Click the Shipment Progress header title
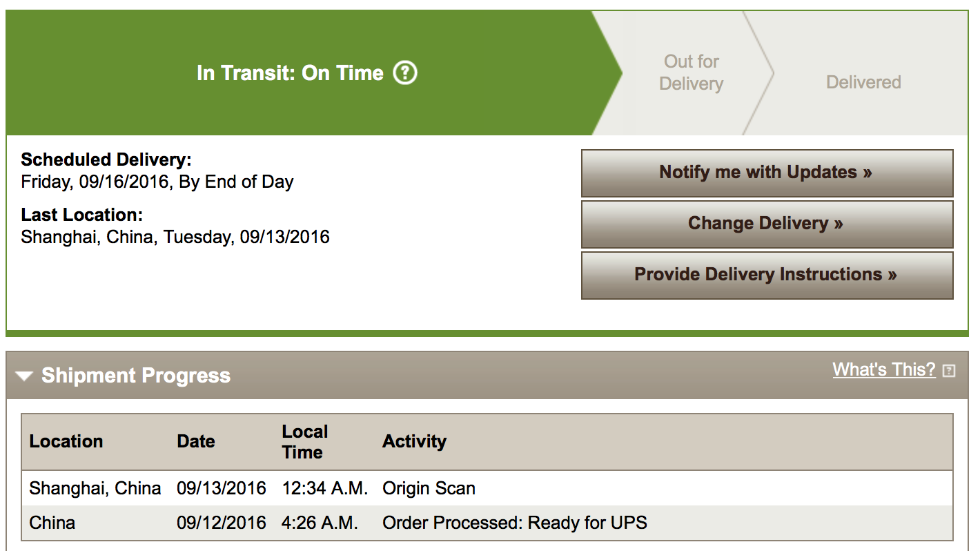980x551 pixels. (135, 376)
